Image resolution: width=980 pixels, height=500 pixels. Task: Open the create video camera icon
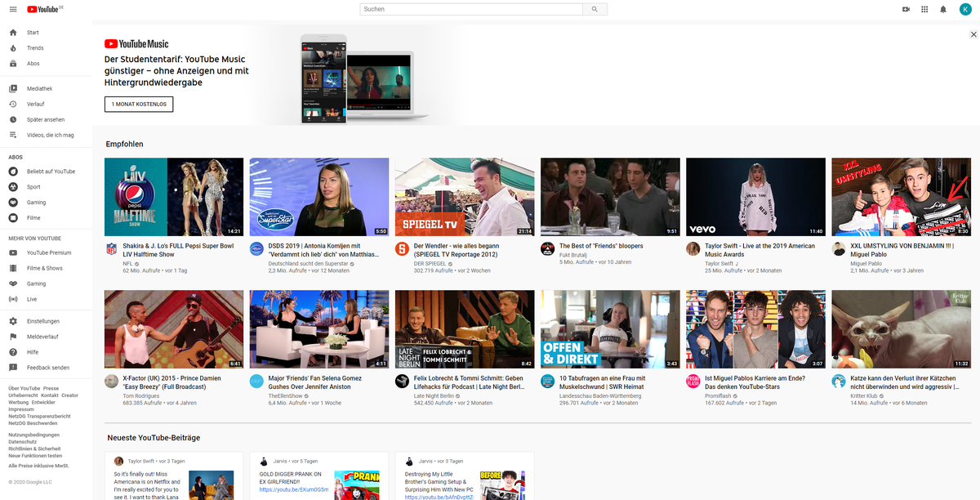pos(906,9)
